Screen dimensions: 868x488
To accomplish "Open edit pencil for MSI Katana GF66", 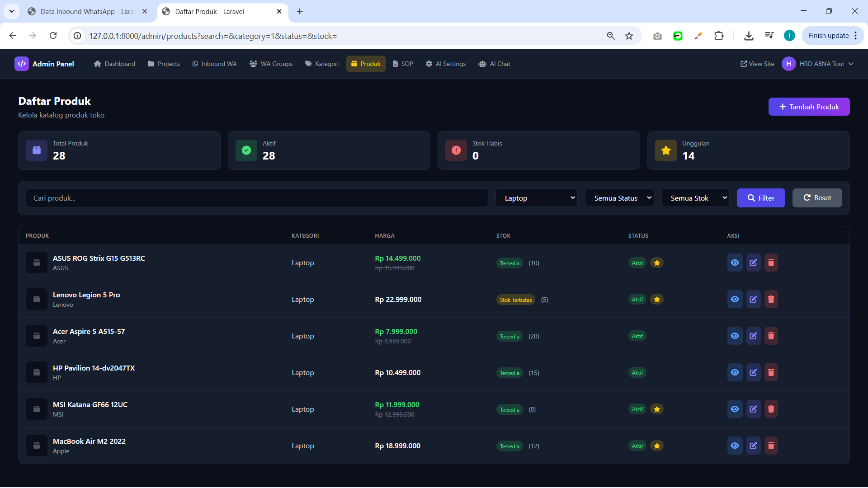I will pyautogui.click(x=753, y=409).
